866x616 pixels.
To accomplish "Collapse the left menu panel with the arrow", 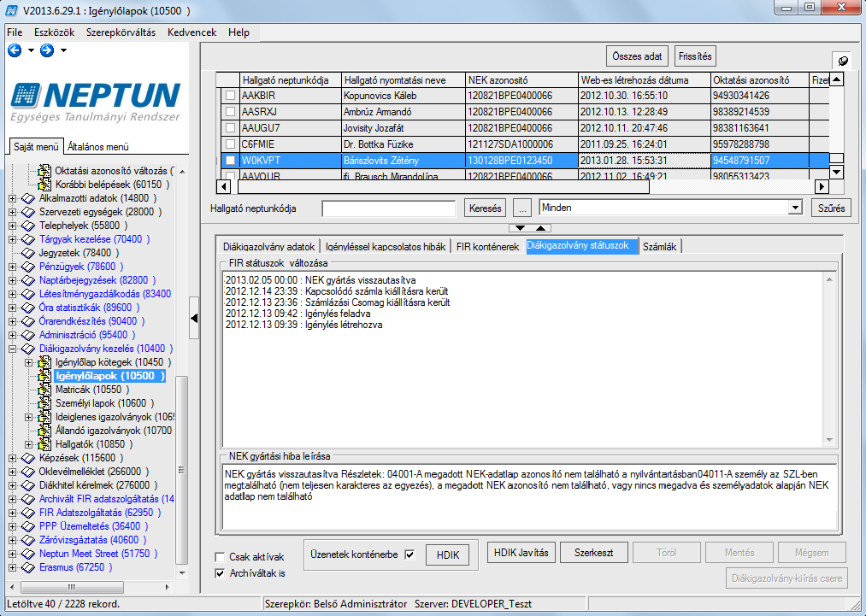I will coord(194,318).
